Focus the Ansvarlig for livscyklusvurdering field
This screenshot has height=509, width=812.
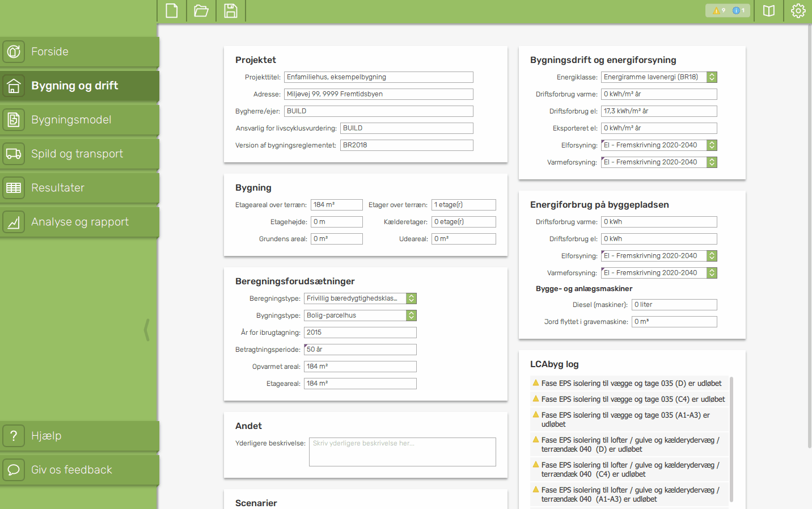[407, 128]
